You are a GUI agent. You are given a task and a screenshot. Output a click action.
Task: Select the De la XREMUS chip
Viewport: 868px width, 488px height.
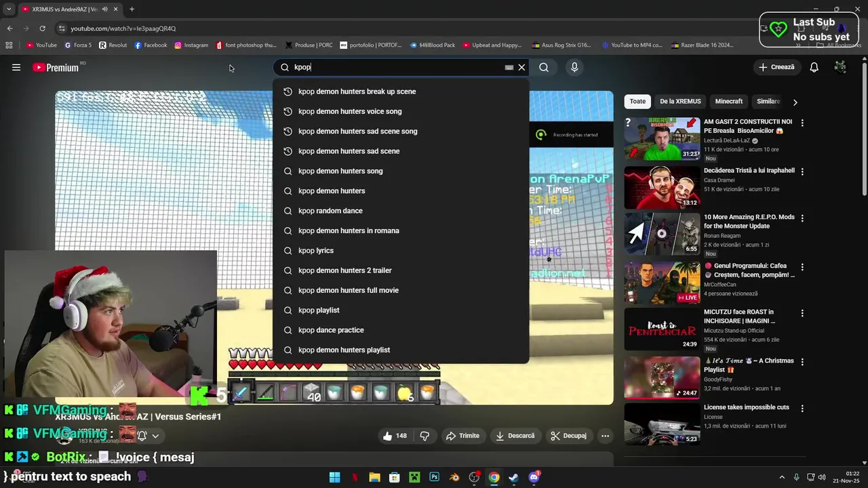(680, 101)
